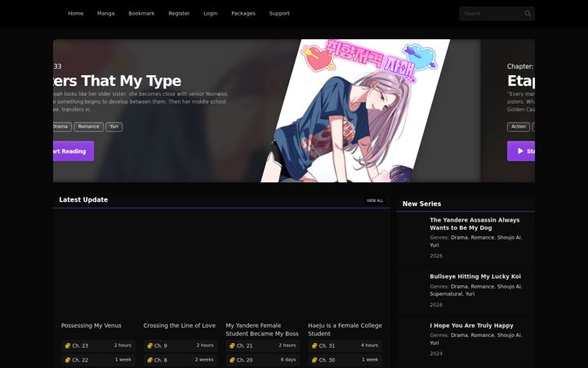Screen dimensions: 588x368
Task: Click VIEW ALL in Latest Update
Action: [x=375, y=200]
